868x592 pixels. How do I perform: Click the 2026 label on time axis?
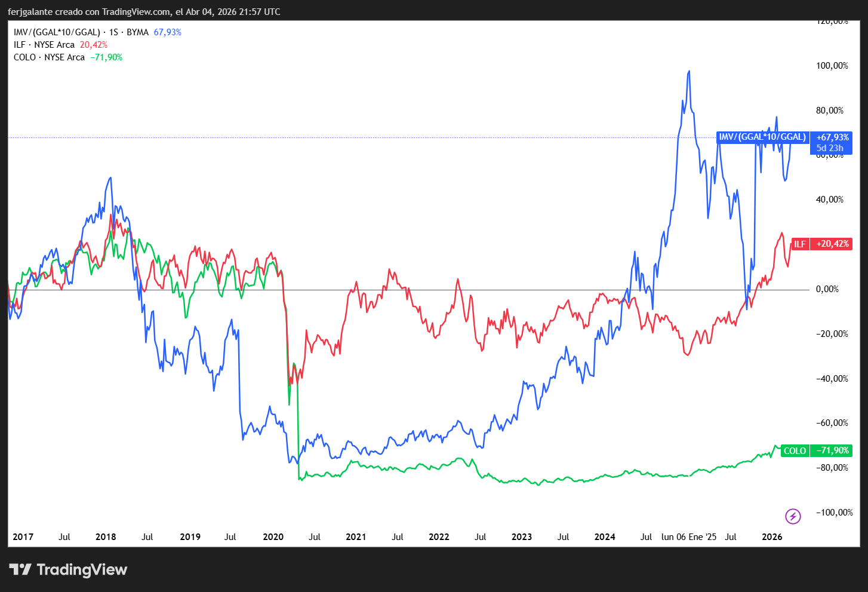[x=772, y=536]
